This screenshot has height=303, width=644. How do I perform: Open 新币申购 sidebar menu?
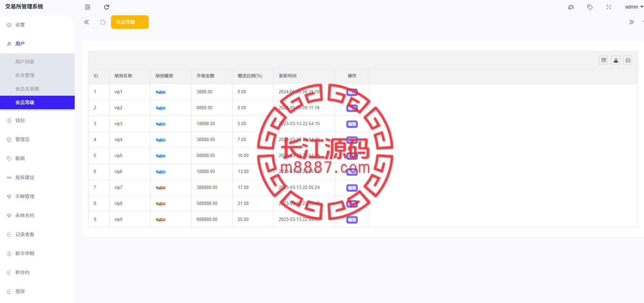[37, 253]
